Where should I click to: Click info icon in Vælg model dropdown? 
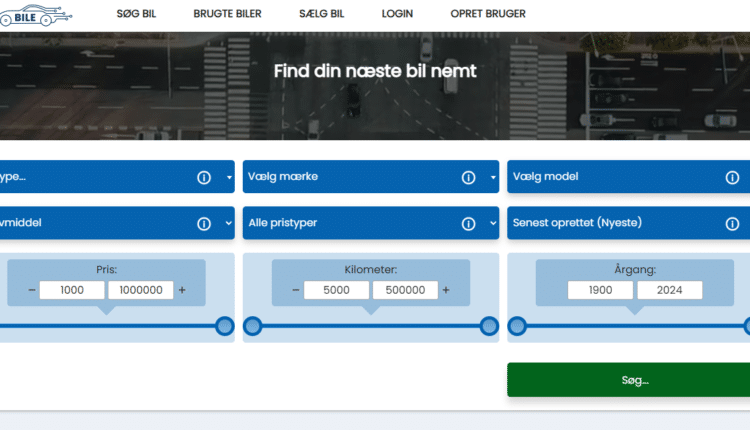point(732,177)
